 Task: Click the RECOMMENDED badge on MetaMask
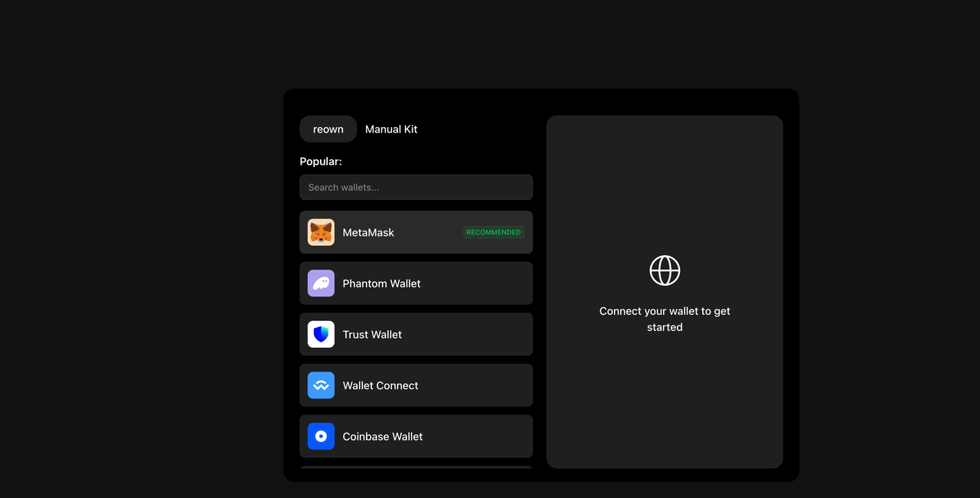coord(493,232)
